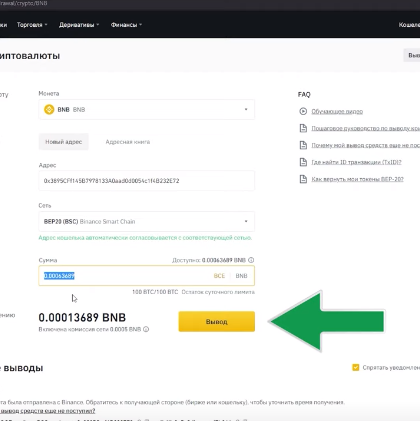Open the Пошаговое руководство по выводу link
This screenshot has width=420, height=421.
[x=366, y=128]
